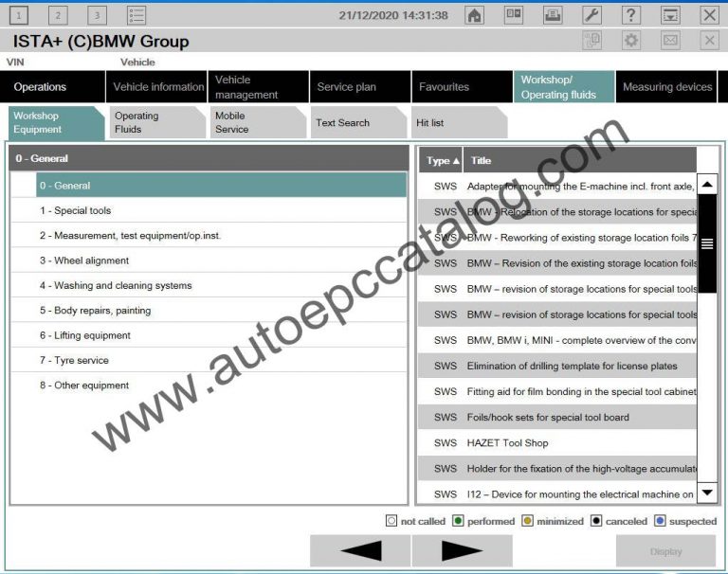Click the yellow 'minimized' legend indicator

[527, 521]
